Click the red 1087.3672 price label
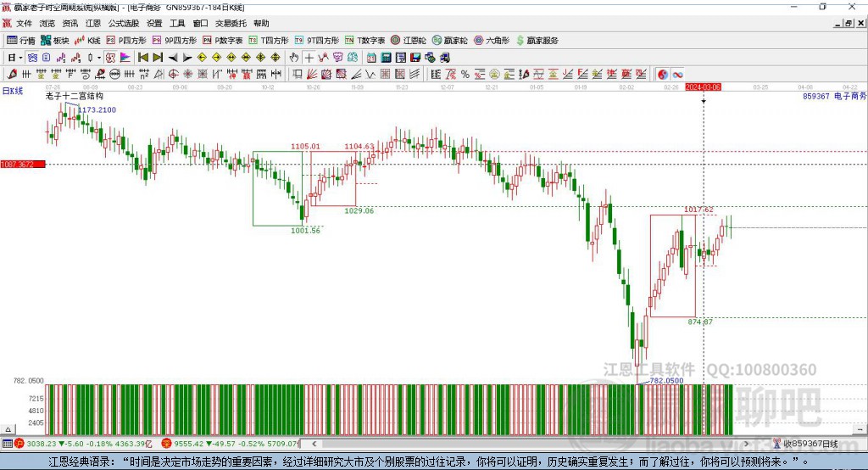Image resolution: width=868 pixels, height=470 pixels. point(23,164)
